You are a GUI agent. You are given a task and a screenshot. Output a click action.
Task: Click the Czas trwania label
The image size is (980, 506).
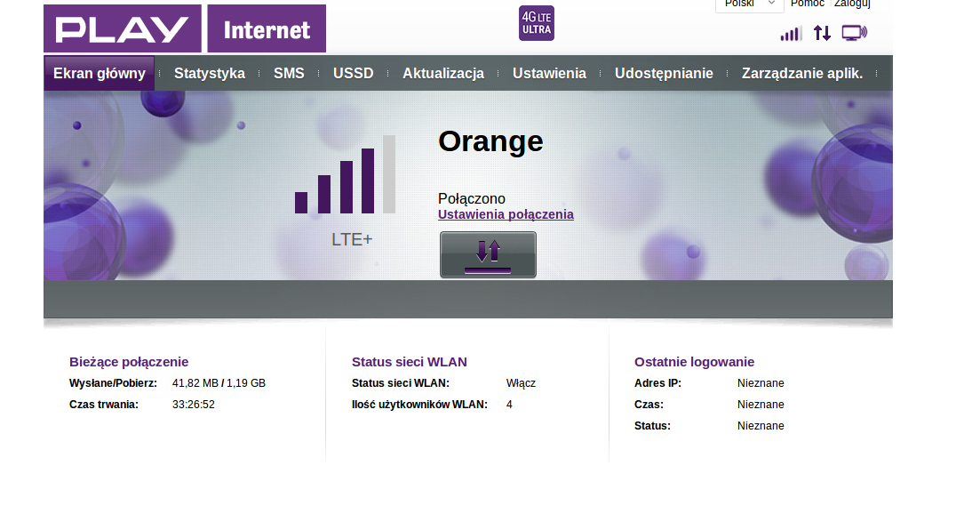click(x=104, y=405)
